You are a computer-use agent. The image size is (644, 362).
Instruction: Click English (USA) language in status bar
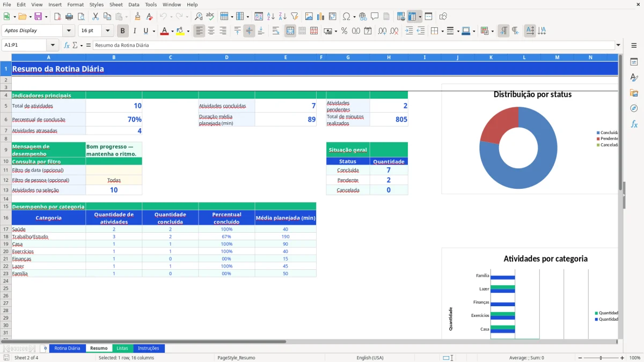tap(370, 358)
